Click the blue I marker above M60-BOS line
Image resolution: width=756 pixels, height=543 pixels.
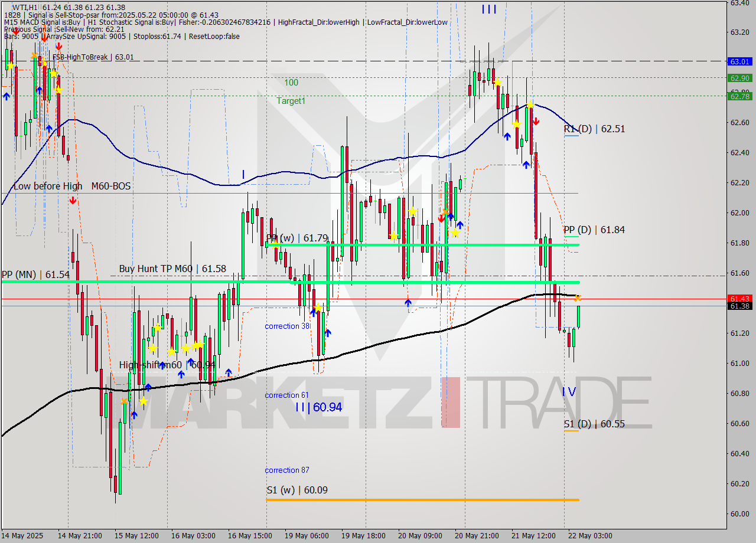[x=243, y=174]
